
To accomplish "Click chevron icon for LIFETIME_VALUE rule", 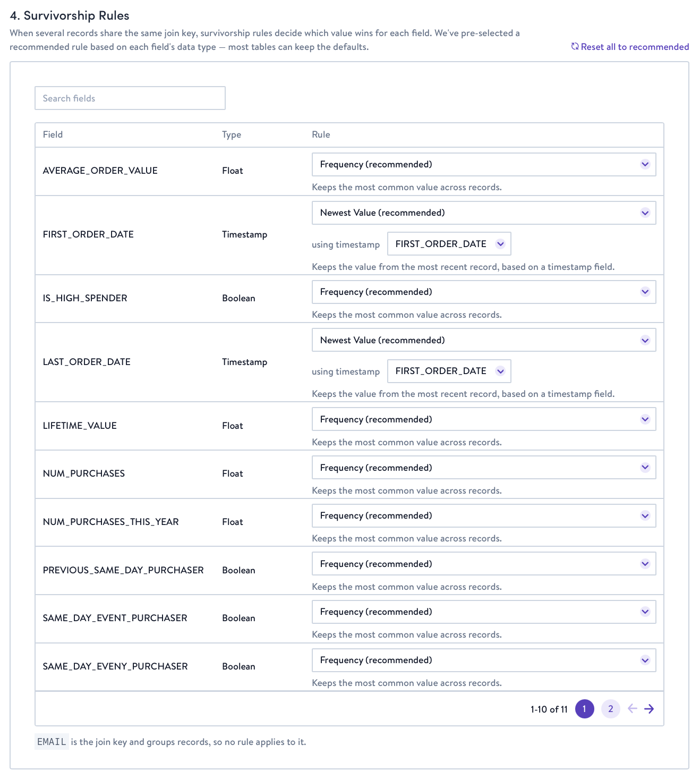I will click(645, 419).
